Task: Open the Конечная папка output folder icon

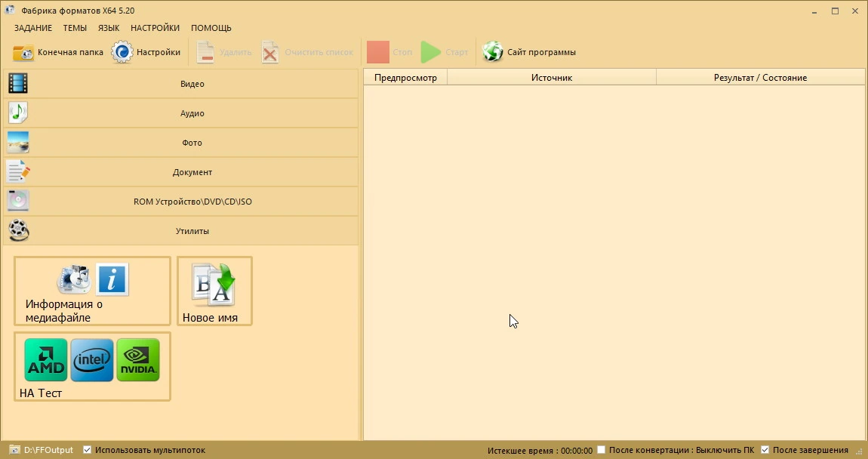Action: [x=23, y=53]
